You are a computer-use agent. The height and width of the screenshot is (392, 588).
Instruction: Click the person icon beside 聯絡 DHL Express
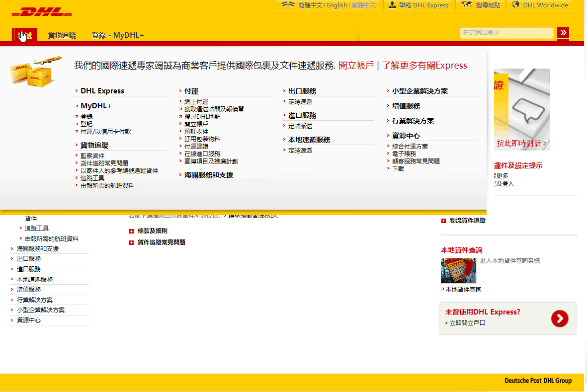(392, 5)
